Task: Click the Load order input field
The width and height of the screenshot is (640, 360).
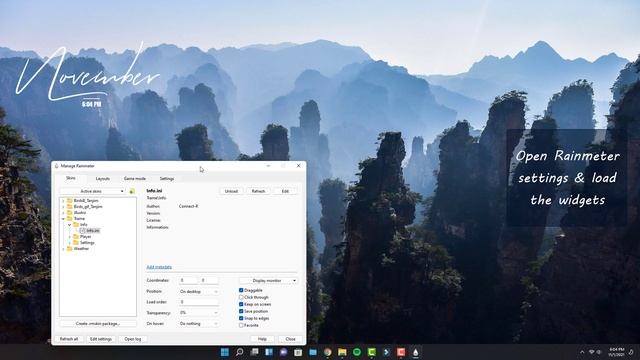Action: coord(199,302)
